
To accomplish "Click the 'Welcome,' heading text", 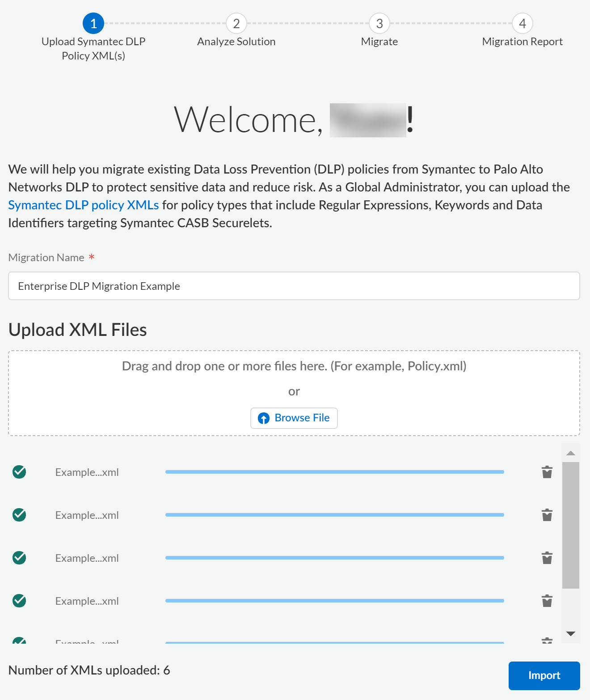I will 248,120.
